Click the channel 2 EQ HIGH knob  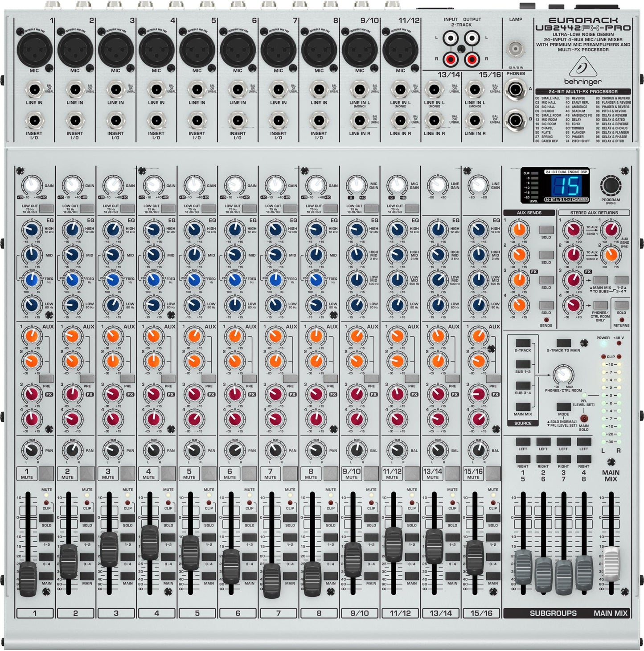tap(72, 230)
